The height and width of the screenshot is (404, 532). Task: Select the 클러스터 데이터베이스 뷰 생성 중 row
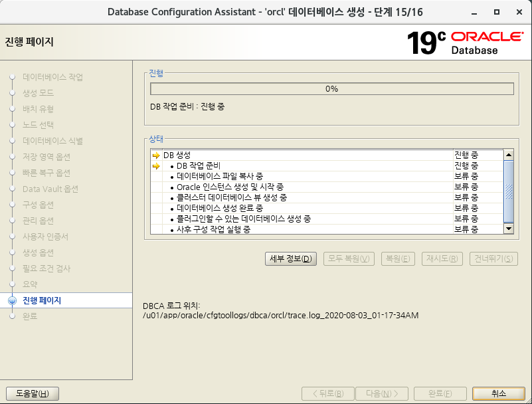click(x=327, y=197)
